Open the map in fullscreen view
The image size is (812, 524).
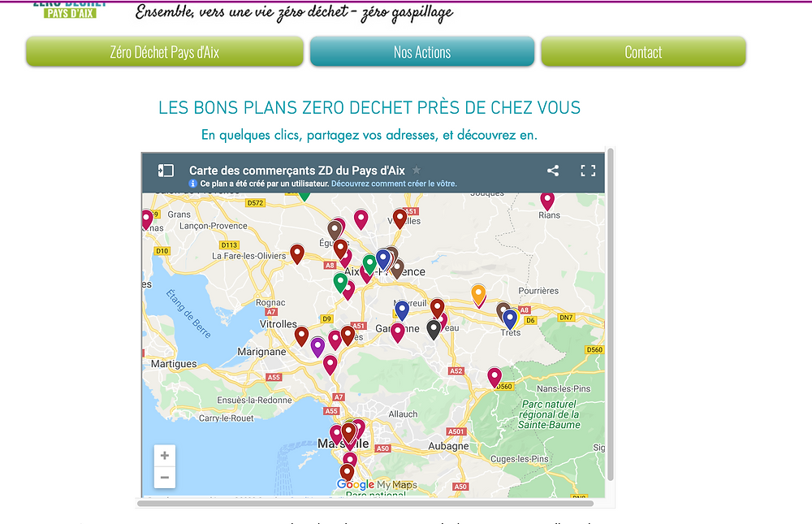(x=588, y=171)
